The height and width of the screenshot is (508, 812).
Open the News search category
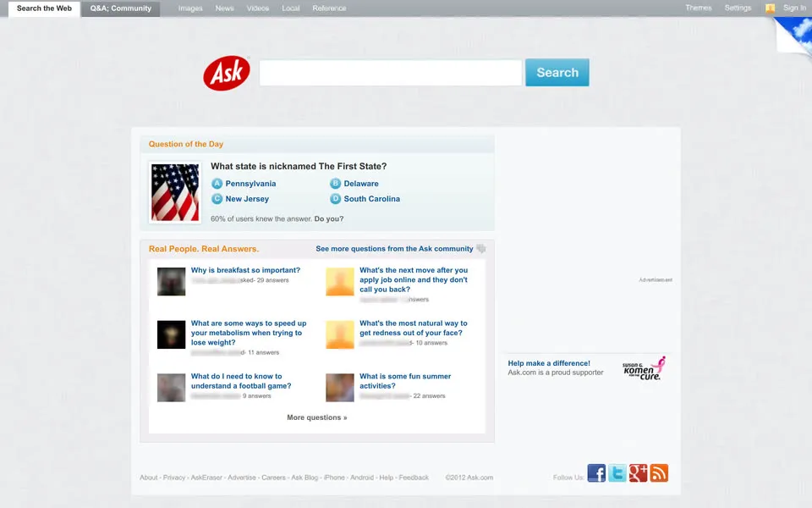(224, 8)
